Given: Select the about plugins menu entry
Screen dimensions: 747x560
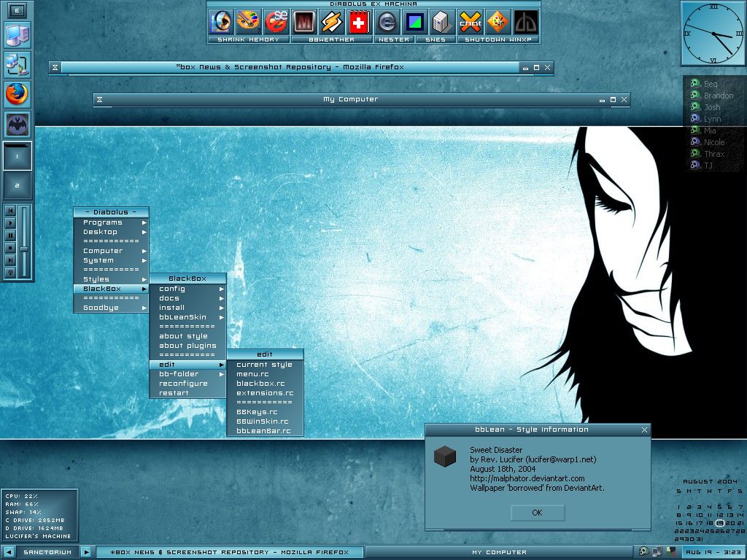Looking at the screenshot, I should click(x=187, y=346).
